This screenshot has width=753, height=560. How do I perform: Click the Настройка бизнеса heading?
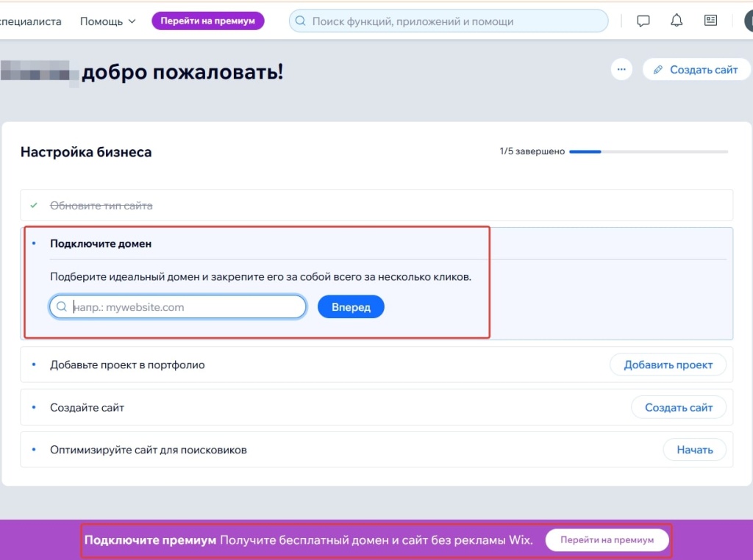86,152
